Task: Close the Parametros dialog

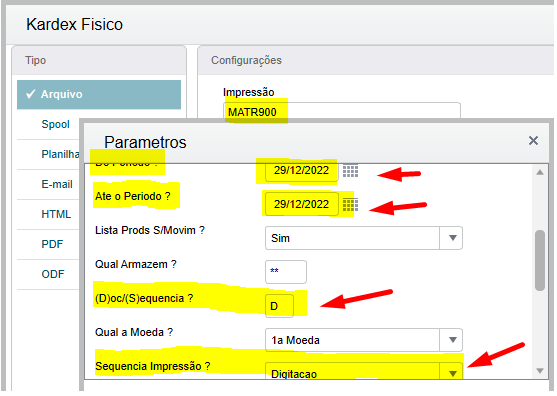Action: tap(533, 141)
